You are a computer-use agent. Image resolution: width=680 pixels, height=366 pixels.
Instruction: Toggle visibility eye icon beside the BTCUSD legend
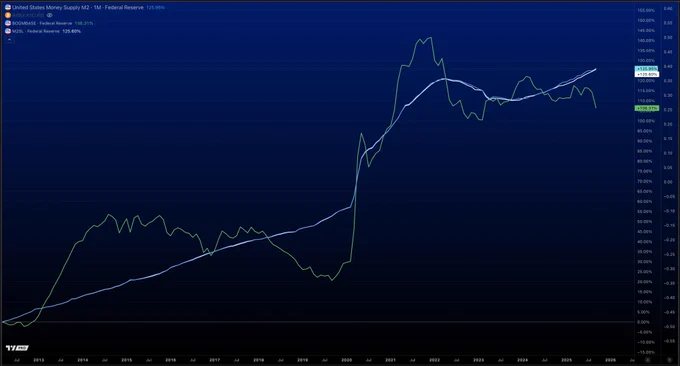pos(49,15)
